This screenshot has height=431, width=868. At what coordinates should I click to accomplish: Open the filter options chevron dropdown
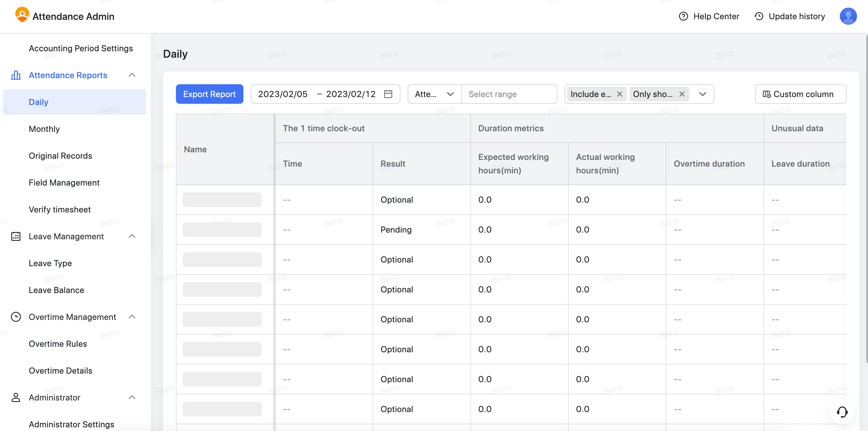pos(703,94)
